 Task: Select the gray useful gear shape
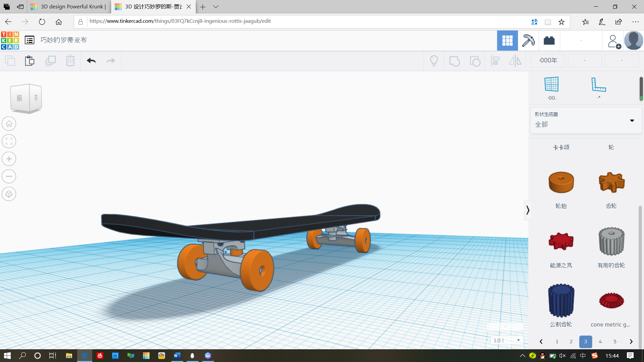[x=611, y=241]
